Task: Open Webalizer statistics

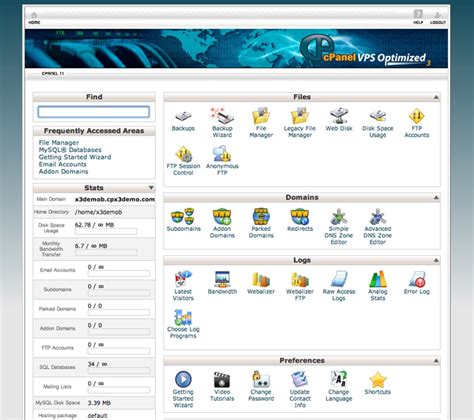Action: pos(261,283)
